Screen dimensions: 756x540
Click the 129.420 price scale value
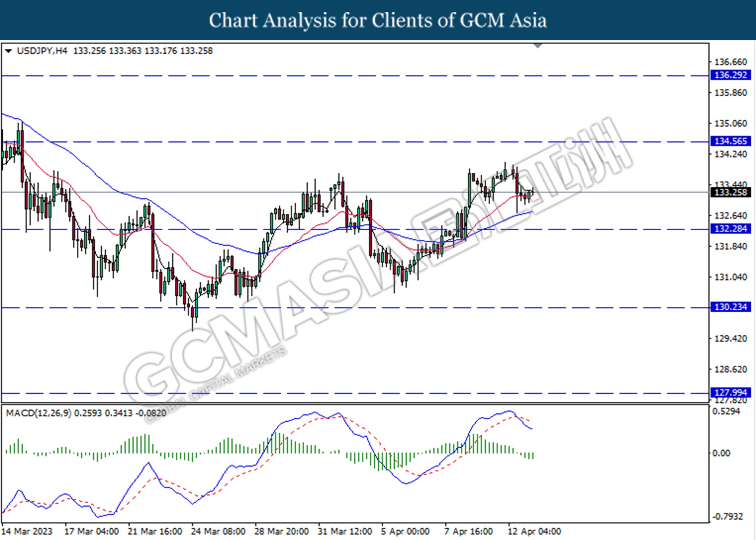[731, 338]
